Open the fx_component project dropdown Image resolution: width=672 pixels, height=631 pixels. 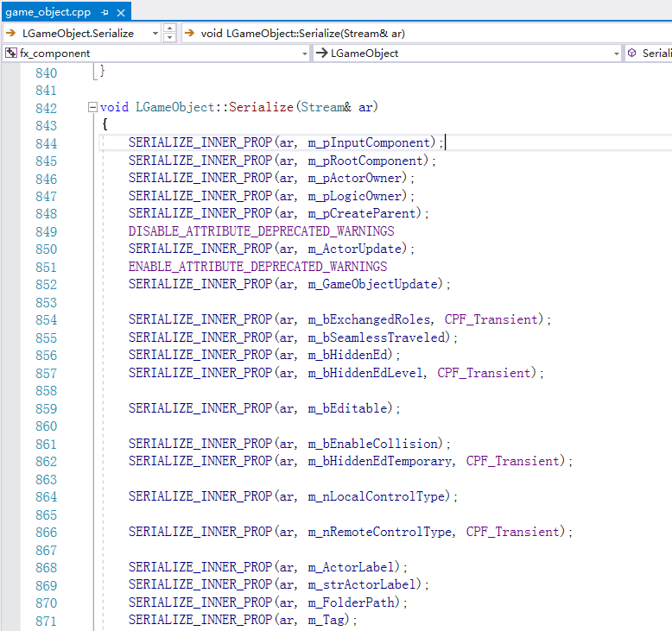(305, 54)
